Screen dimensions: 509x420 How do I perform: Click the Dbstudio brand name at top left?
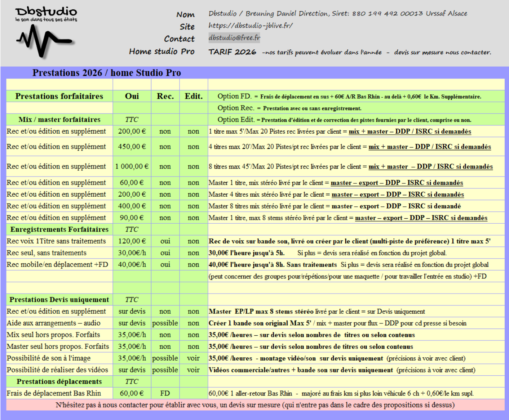pyautogui.click(x=46, y=12)
